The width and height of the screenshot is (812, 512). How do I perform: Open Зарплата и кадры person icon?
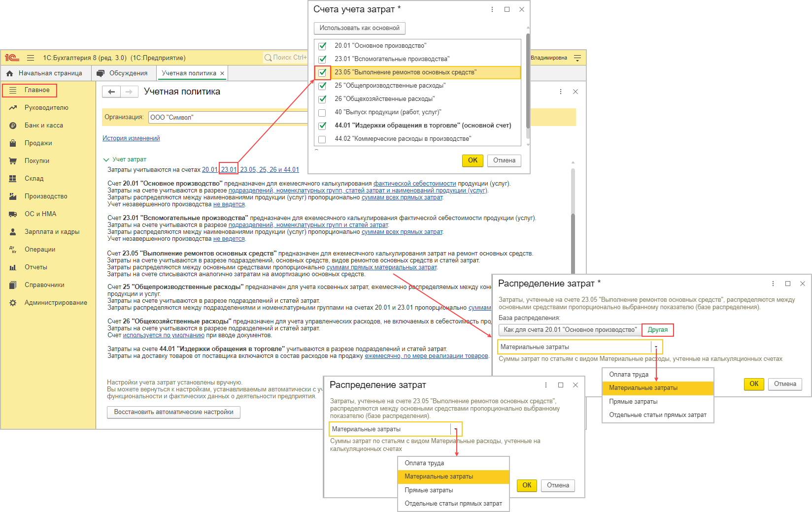13,232
